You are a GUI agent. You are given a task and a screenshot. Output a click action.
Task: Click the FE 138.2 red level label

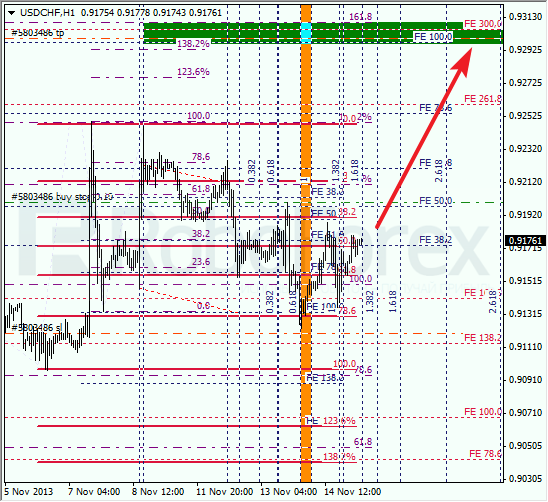483,338
